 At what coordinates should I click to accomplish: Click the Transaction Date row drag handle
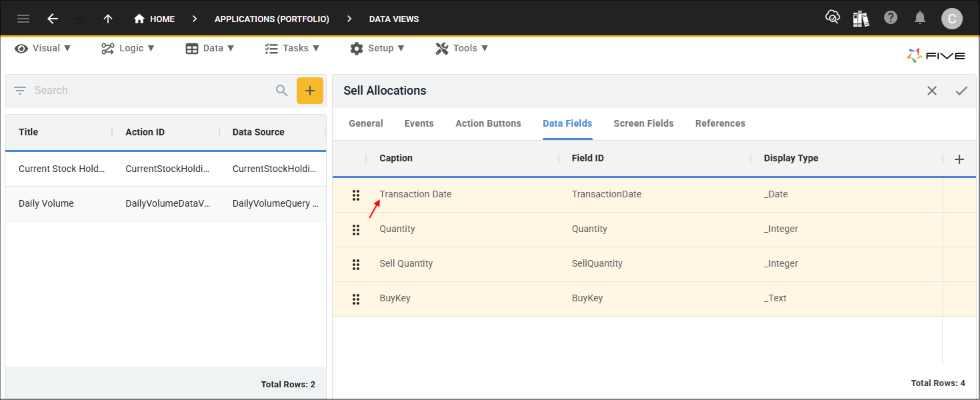pyautogui.click(x=356, y=195)
